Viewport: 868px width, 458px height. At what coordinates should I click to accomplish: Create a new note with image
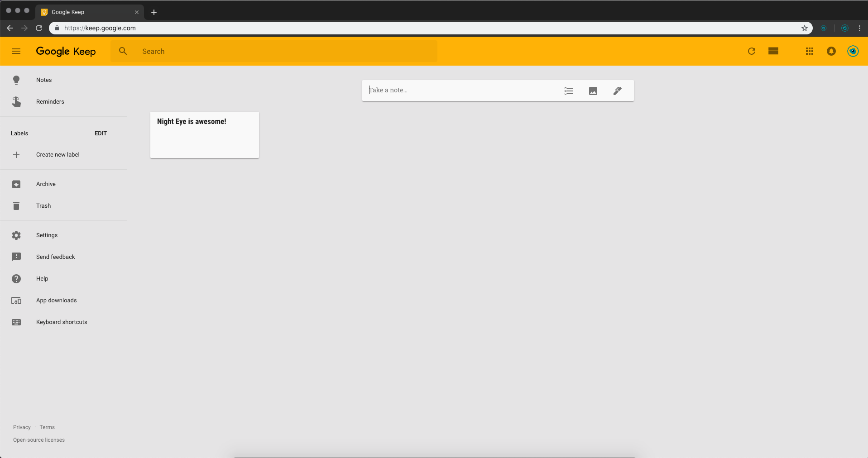coord(593,91)
